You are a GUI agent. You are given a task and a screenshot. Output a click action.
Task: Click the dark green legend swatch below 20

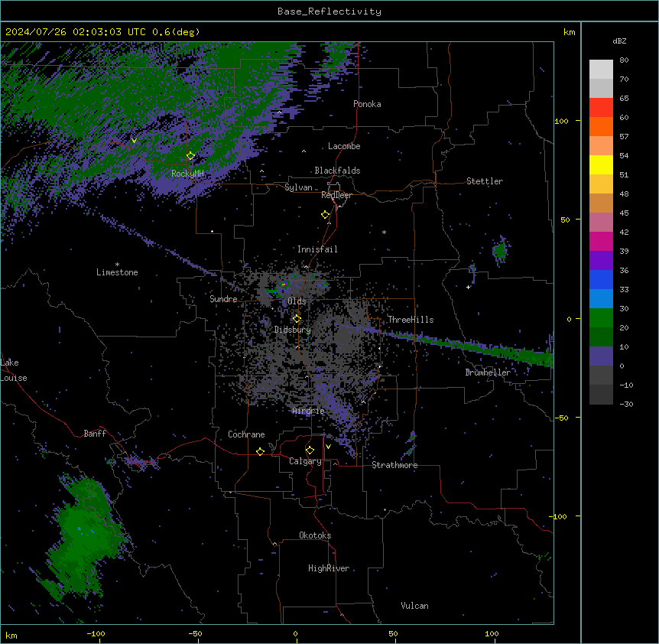click(x=601, y=337)
